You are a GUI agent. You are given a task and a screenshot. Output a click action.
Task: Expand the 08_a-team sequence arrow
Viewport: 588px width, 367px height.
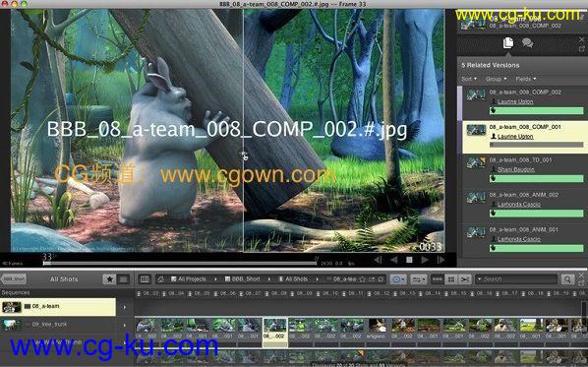(125, 307)
